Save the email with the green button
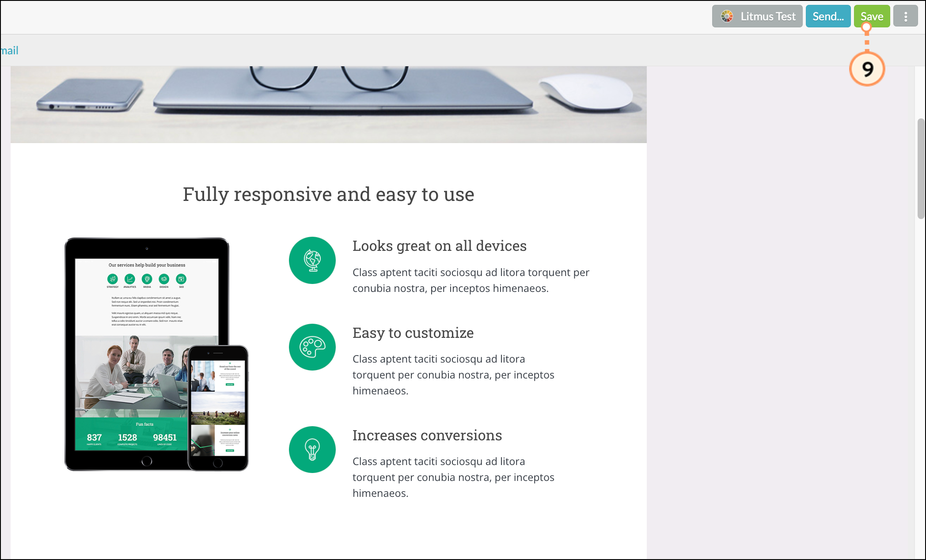The height and width of the screenshot is (560, 926). point(872,16)
